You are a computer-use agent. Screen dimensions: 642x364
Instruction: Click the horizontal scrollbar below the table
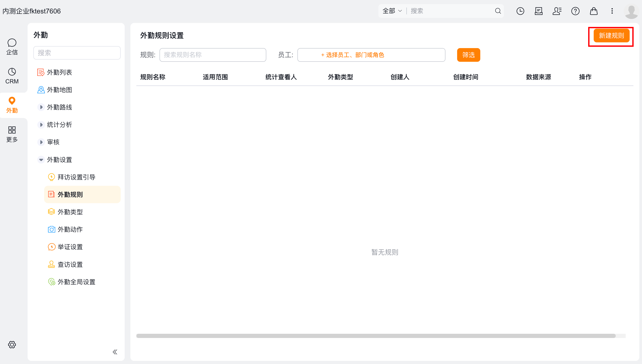coord(376,336)
